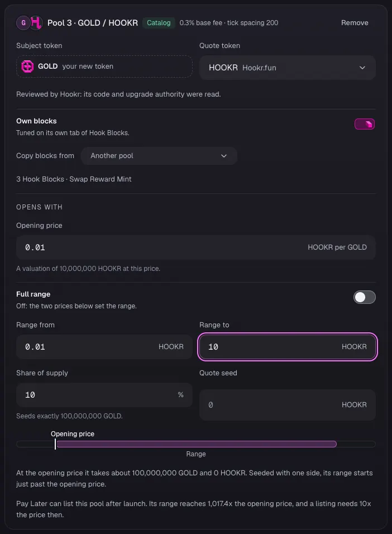Click the 3 Hook Blocks Swap Reward Mint text
This screenshot has height=534, width=392.
click(x=74, y=179)
